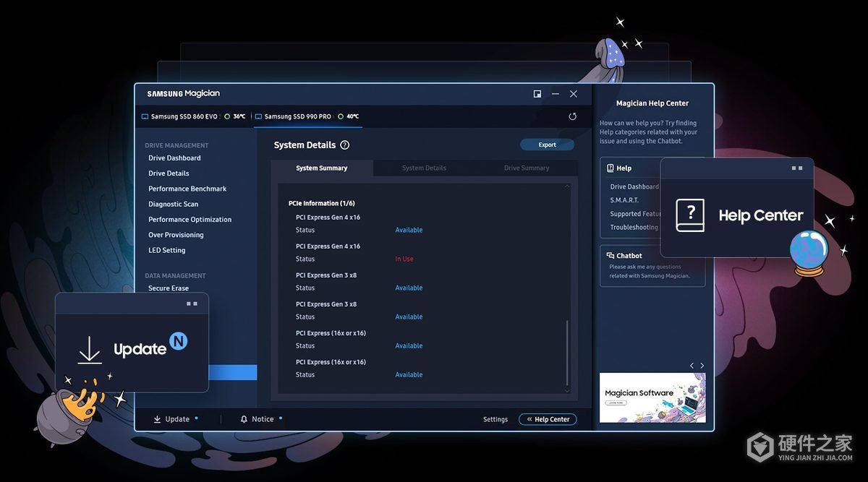
Task: Open the Drive Dashboard link in the Help panel
Action: tap(634, 186)
